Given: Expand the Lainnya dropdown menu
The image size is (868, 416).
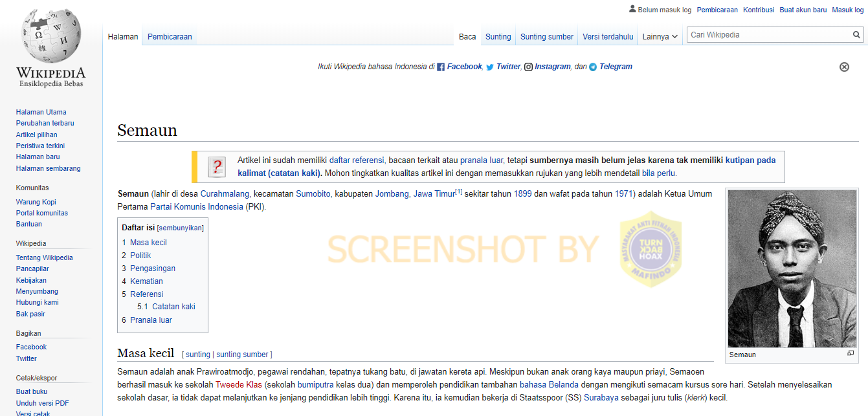Looking at the screenshot, I should tap(660, 37).
